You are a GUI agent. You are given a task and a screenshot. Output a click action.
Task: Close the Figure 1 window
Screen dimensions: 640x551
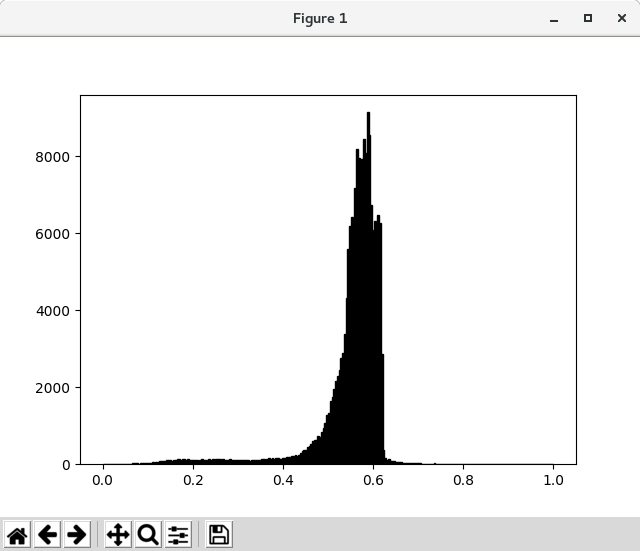(x=622, y=18)
